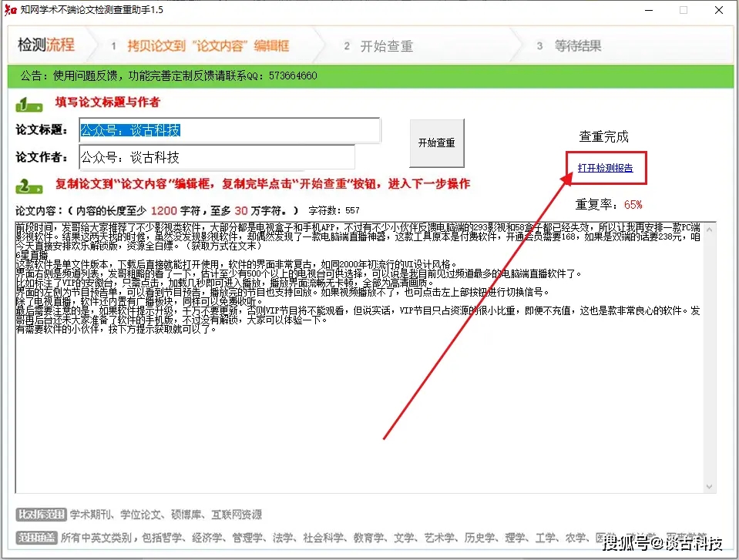Click the green step 2 icon
Image resolution: width=739 pixels, height=560 pixels.
29,186
